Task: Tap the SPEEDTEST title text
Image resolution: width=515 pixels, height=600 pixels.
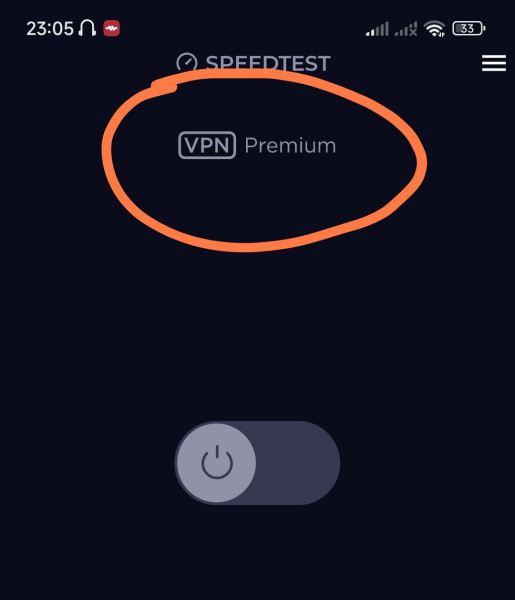Action: 268,64
